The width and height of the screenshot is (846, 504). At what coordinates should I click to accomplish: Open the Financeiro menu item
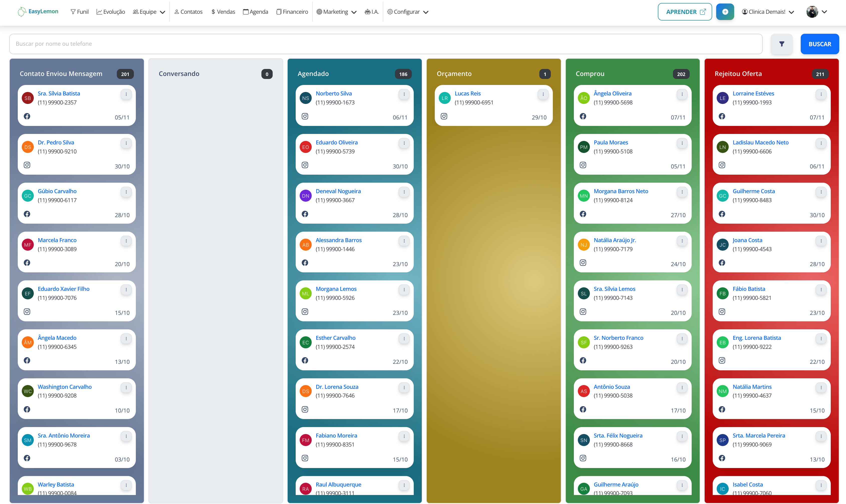[292, 12]
